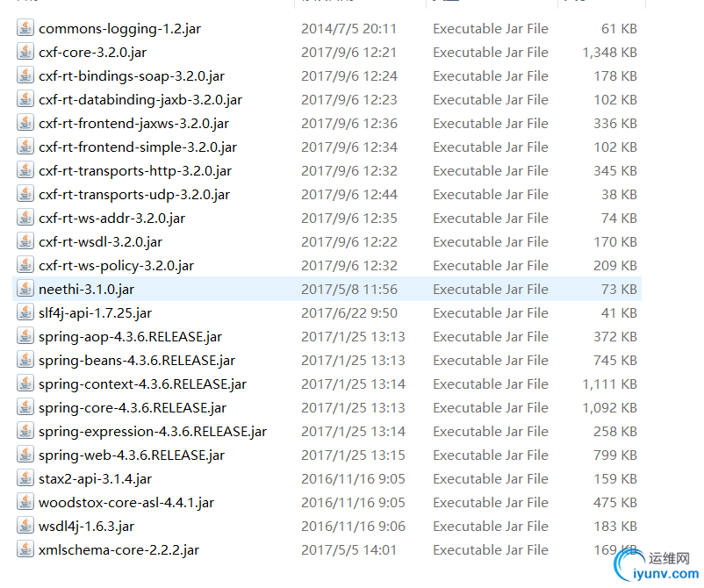704x588 pixels.
Task: Click the date 2016/11/16 9:06
Action: (x=354, y=527)
